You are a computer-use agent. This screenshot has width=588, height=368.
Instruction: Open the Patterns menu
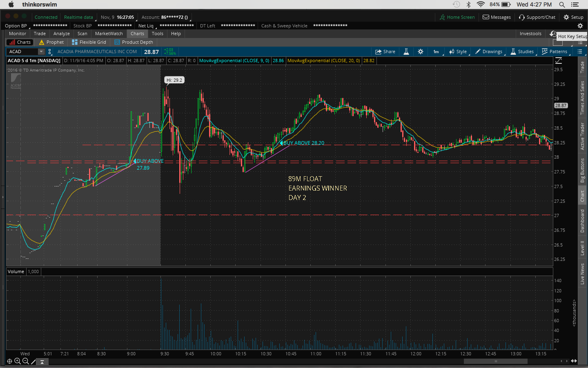point(554,52)
